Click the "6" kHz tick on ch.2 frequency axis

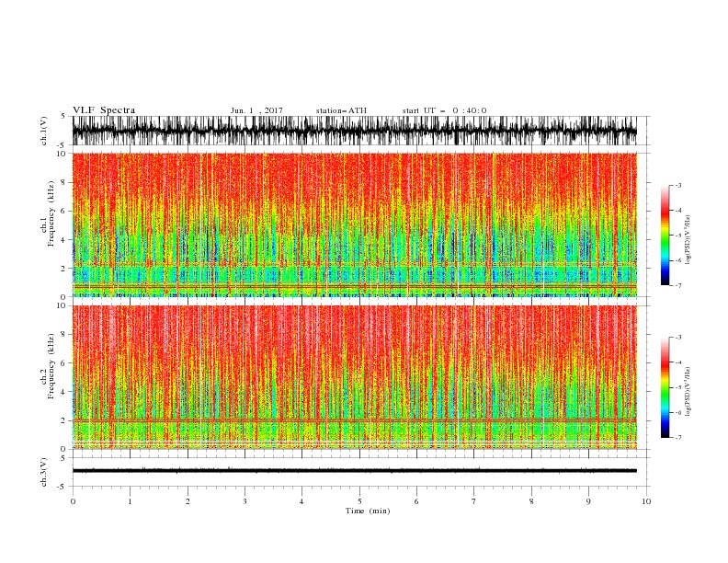64,363
